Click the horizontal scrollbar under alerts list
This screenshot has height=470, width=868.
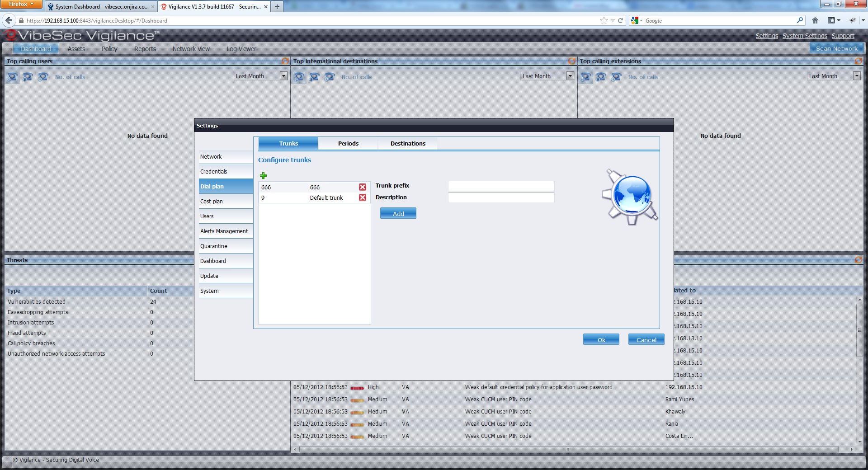(568, 449)
